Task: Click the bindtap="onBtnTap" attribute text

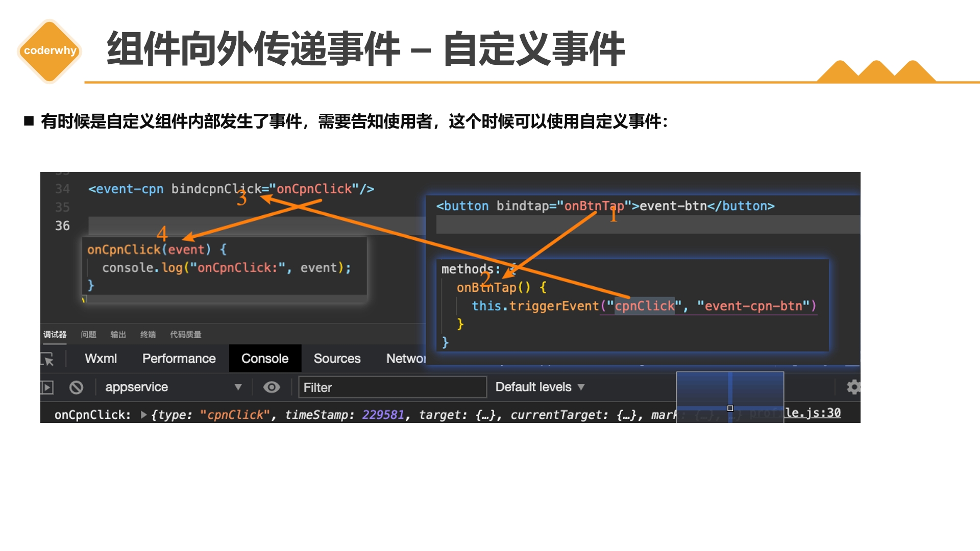Action: [x=564, y=206]
